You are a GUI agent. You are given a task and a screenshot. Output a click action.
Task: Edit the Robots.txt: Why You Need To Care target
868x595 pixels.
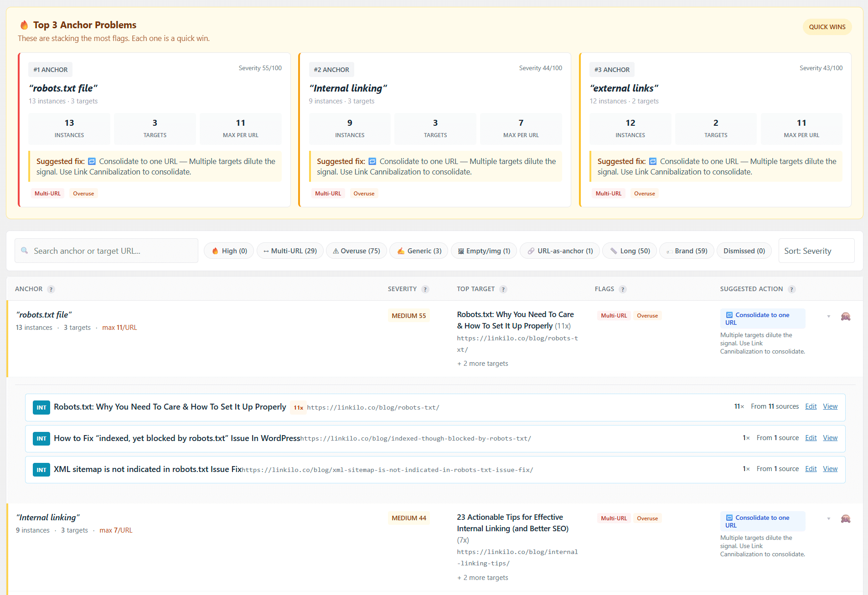click(x=811, y=406)
